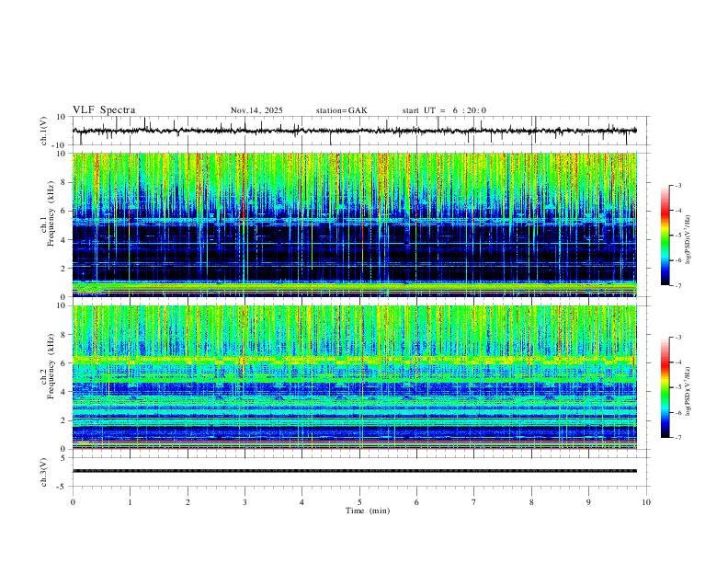Click time axis tick label "9"
Screen dimensions: 728x563
point(588,502)
